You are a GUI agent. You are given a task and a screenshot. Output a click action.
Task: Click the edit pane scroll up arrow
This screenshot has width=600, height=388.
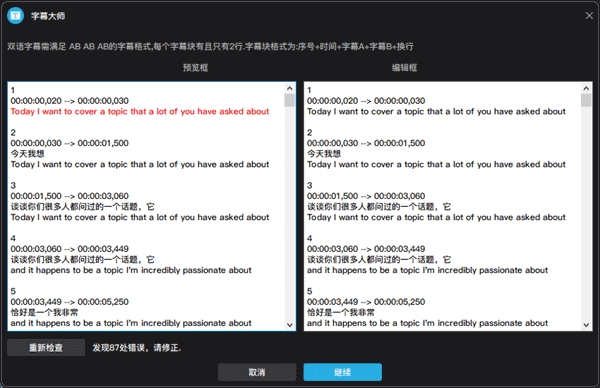click(x=586, y=88)
